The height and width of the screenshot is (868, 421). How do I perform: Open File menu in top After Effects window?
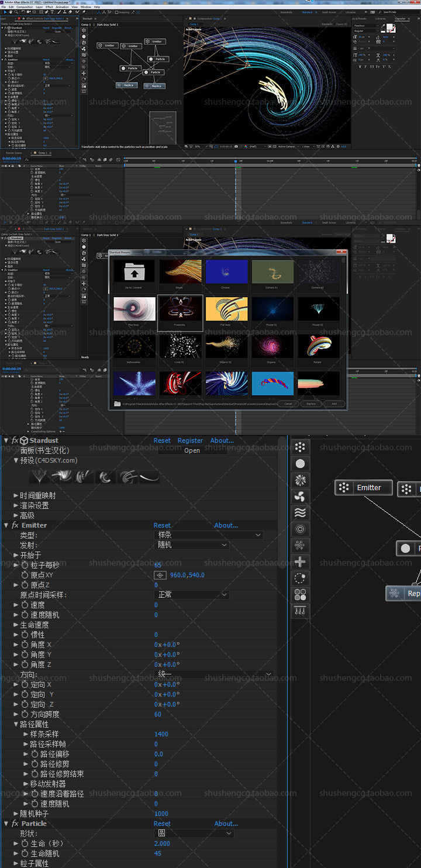click(3, 6)
